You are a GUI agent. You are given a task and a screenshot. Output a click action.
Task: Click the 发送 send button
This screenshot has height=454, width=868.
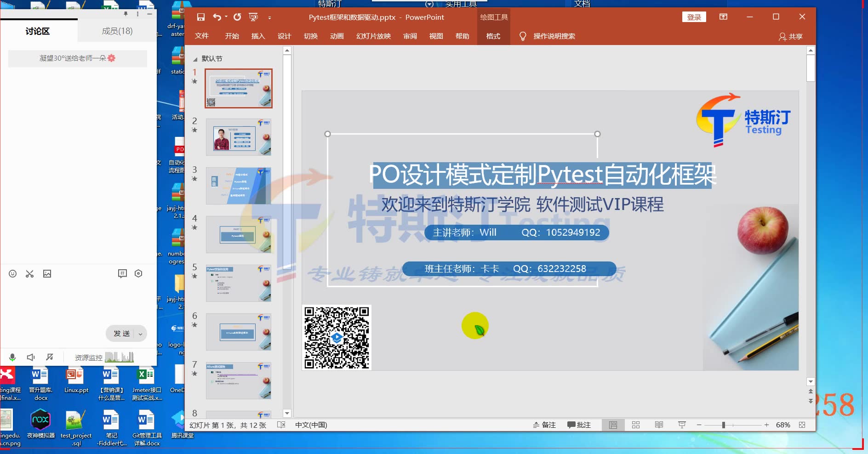(122, 333)
